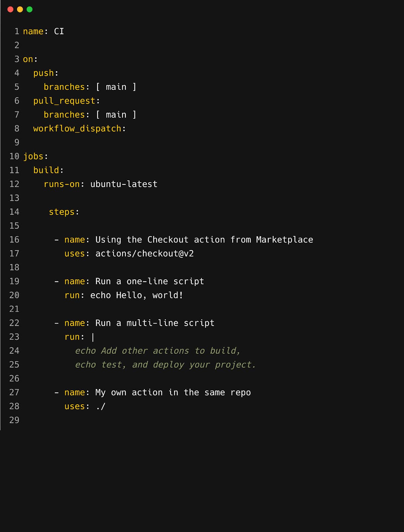
Task: Click the pipe character after 'run:'
Action: pos(93,337)
